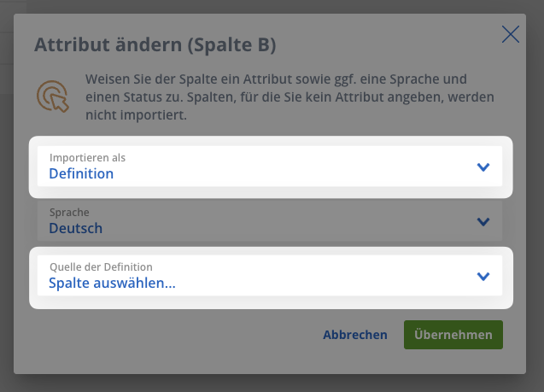Click the Sprache field label

click(69, 213)
